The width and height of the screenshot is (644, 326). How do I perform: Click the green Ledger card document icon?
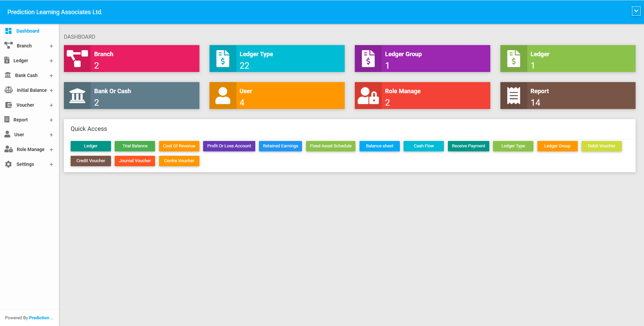[x=514, y=59]
